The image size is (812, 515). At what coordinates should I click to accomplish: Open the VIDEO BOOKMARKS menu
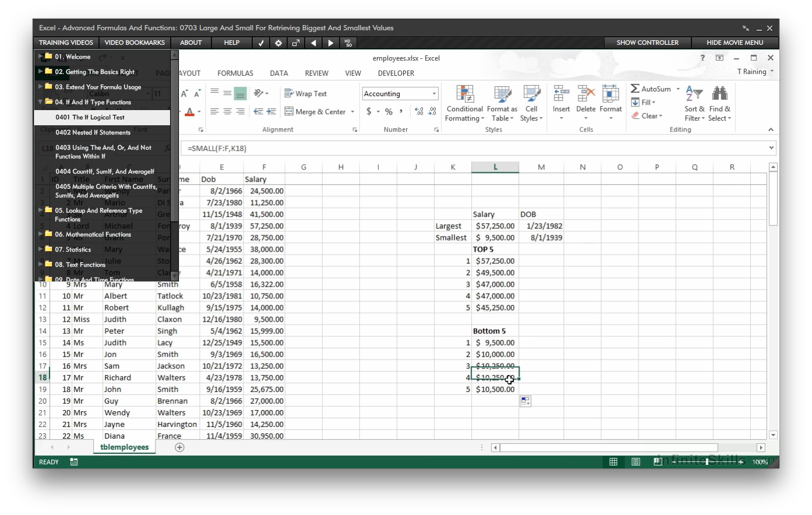click(135, 43)
